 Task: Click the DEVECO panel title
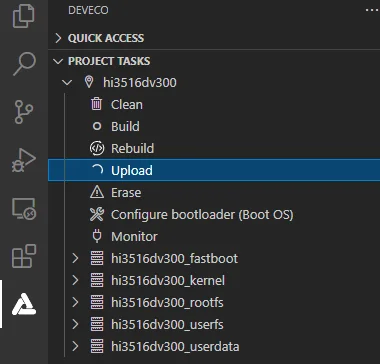click(x=88, y=10)
